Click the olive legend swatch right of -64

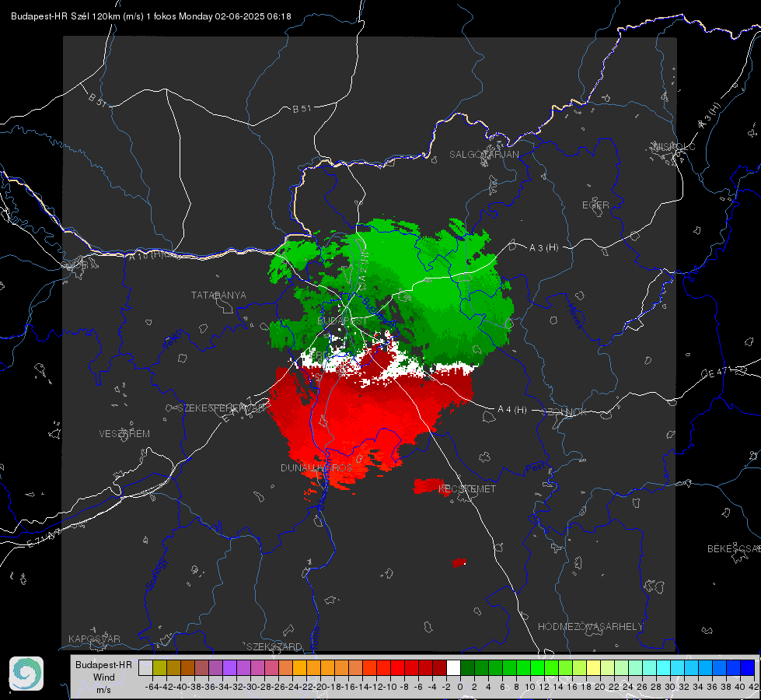(x=159, y=667)
